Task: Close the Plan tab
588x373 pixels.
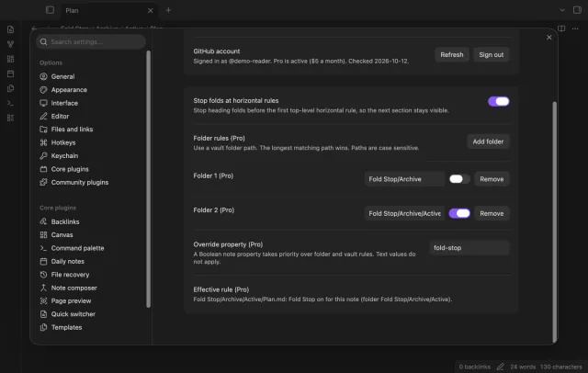Action: (150, 10)
